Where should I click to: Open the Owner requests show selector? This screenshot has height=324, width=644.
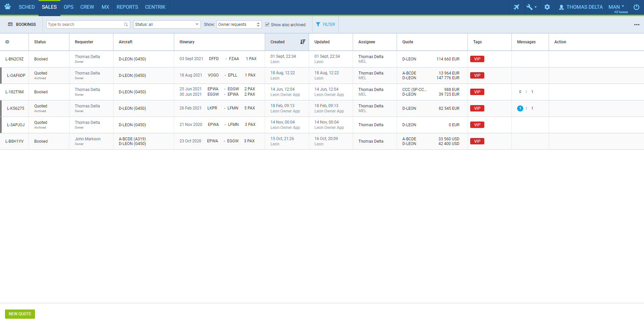239,25
